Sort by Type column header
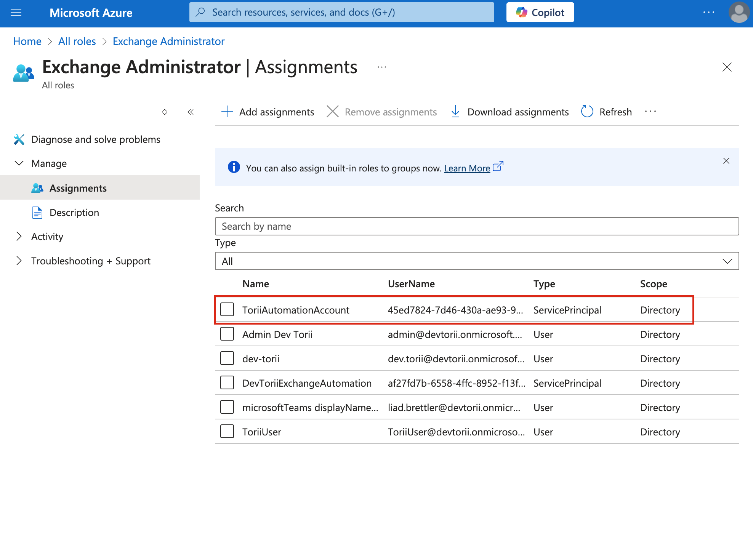The image size is (753, 560). [x=544, y=284]
